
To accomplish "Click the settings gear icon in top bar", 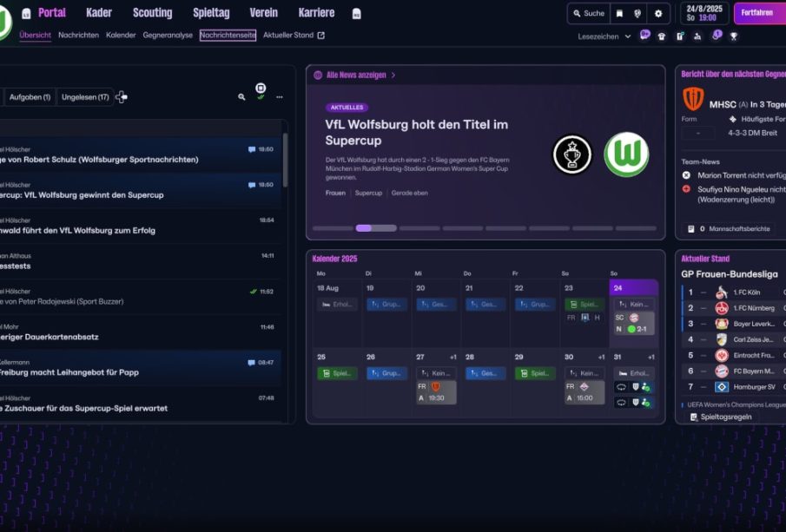I will (x=657, y=14).
